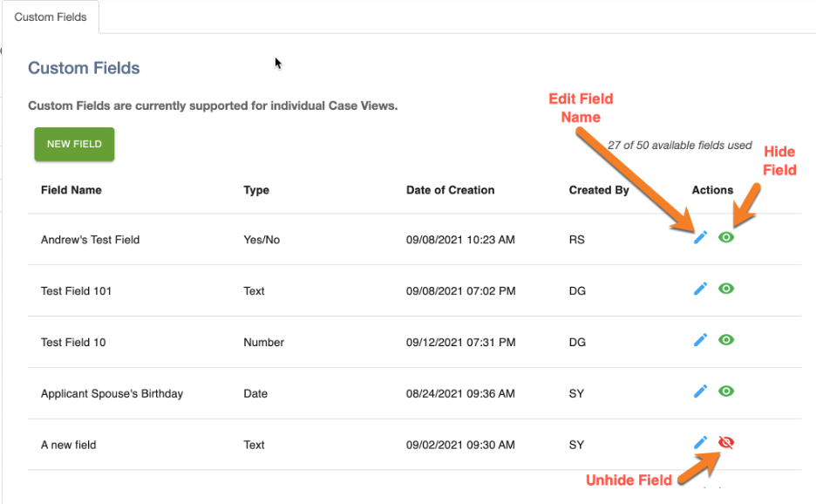The height and width of the screenshot is (504, 816).
Task: Click Applicant Spouse's Birthday name cell
Action: tap(112, 393)
